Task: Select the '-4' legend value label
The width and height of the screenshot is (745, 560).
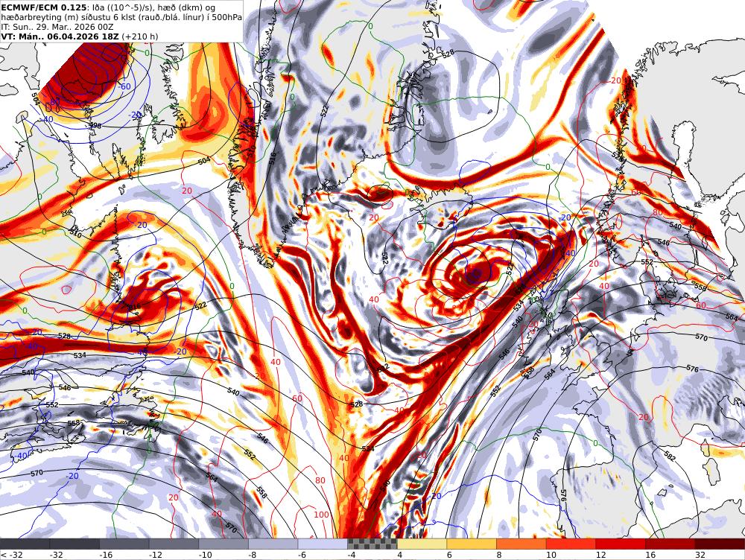Action: point(352,554)
